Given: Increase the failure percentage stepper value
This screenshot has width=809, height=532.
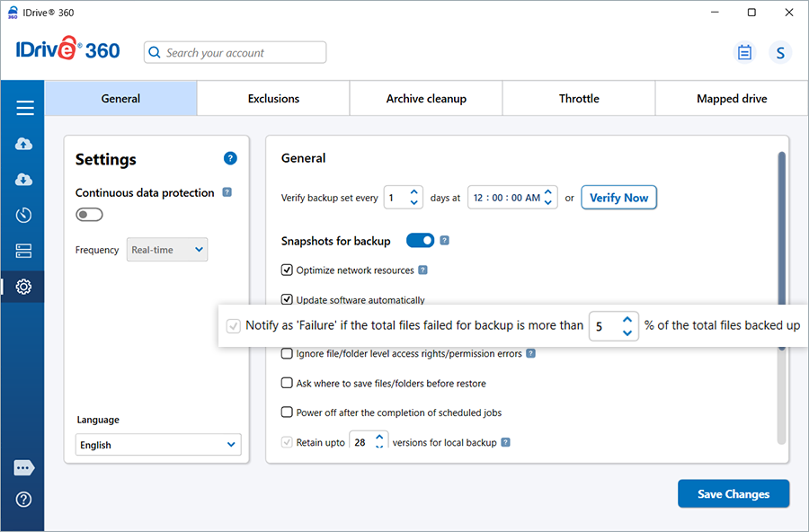Looking at the screenshot, I should click(x=627, y=319).
